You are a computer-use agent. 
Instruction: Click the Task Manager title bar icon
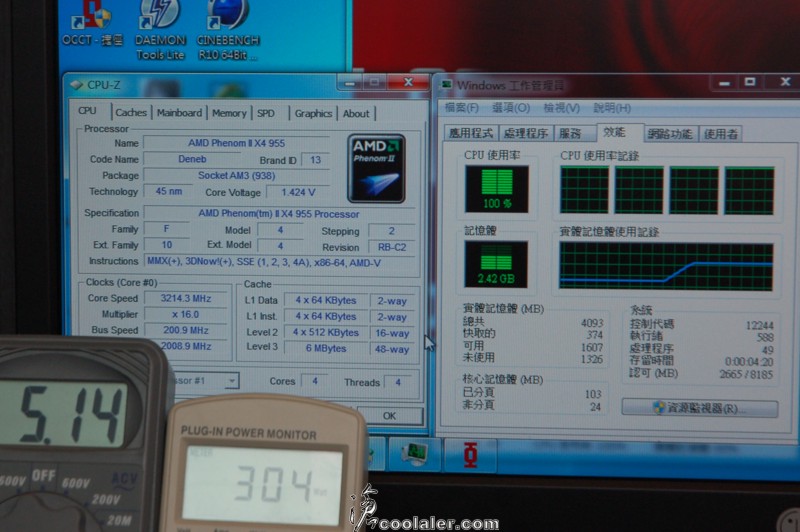446,85
